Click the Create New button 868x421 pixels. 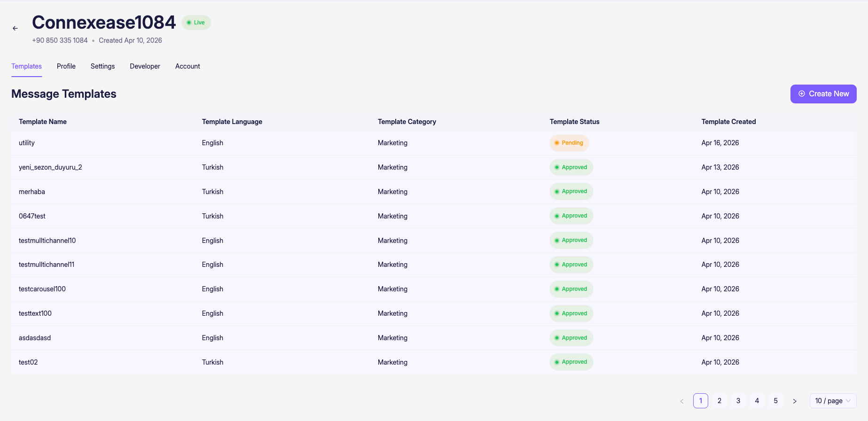click(x=823, y=94)
